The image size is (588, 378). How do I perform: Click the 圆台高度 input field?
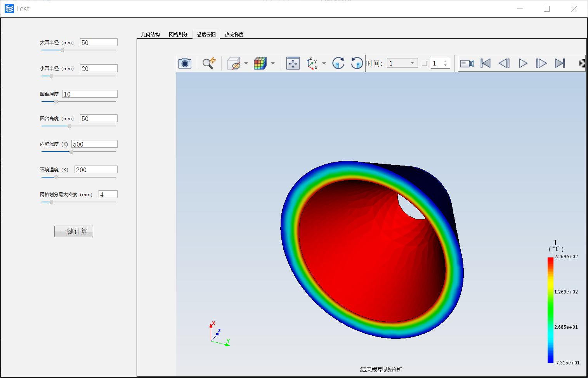[x=99, y=119]
